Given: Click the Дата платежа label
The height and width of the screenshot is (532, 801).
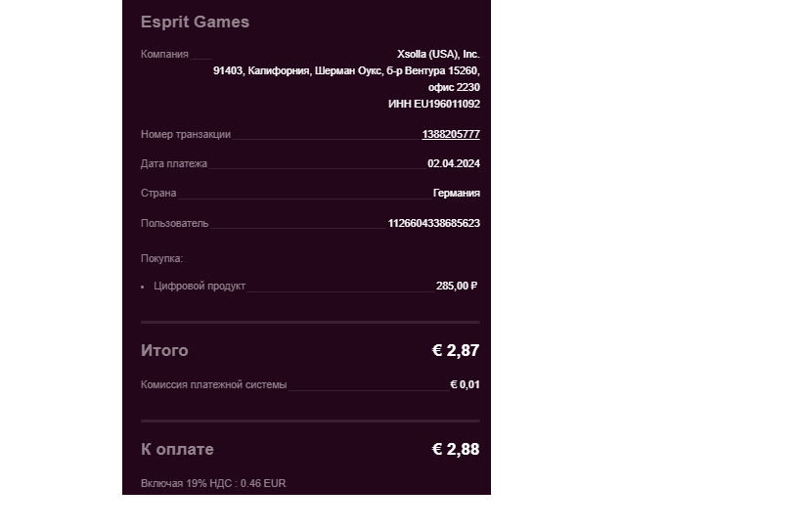Looking at the screenshot, I should point(174,163).
